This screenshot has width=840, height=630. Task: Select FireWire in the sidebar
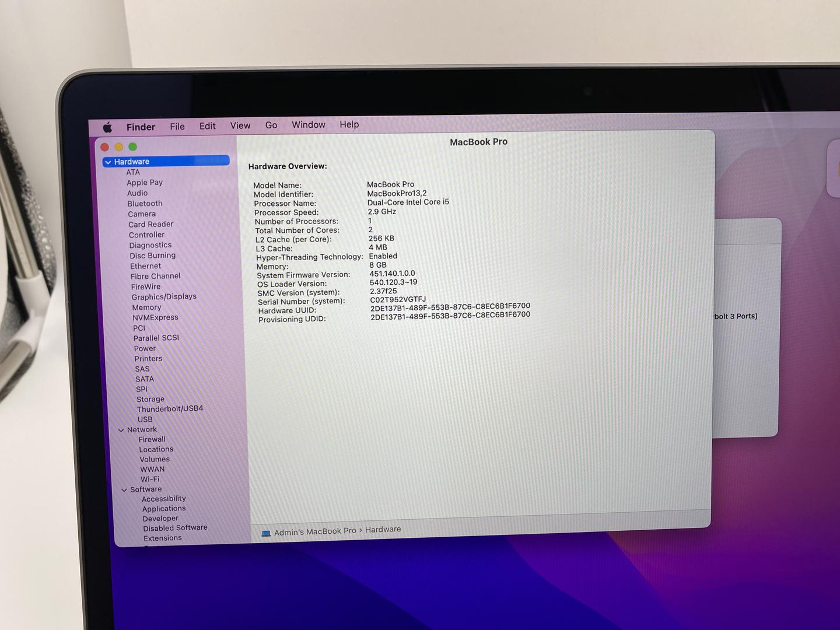click(x=146, y=287)
